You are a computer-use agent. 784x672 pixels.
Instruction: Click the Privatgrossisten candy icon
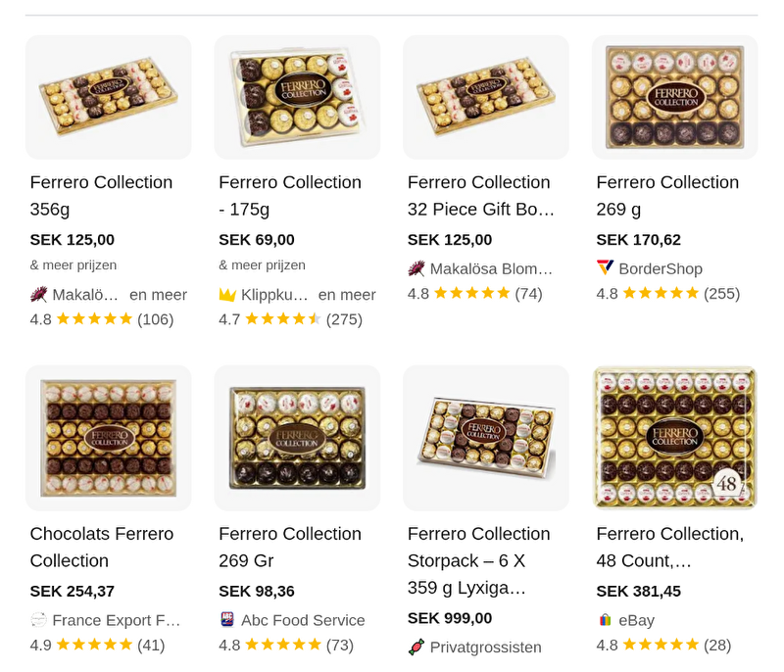point(416,647)
